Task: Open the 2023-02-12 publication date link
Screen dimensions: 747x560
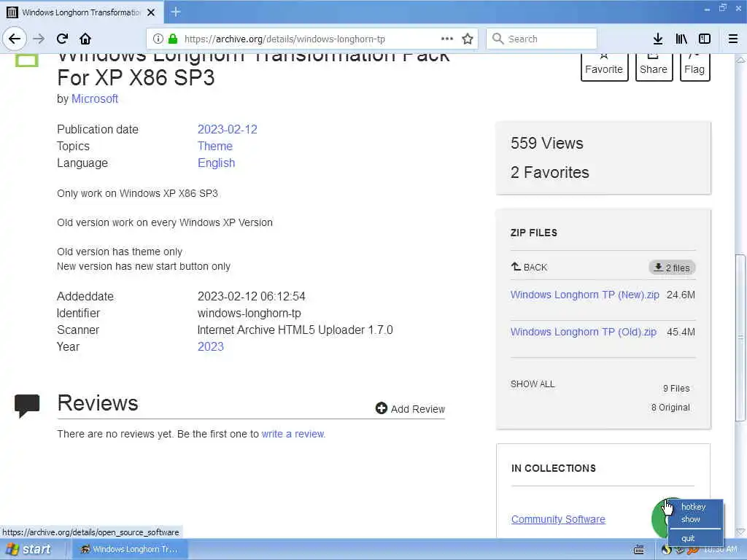Action: [228, 130]
